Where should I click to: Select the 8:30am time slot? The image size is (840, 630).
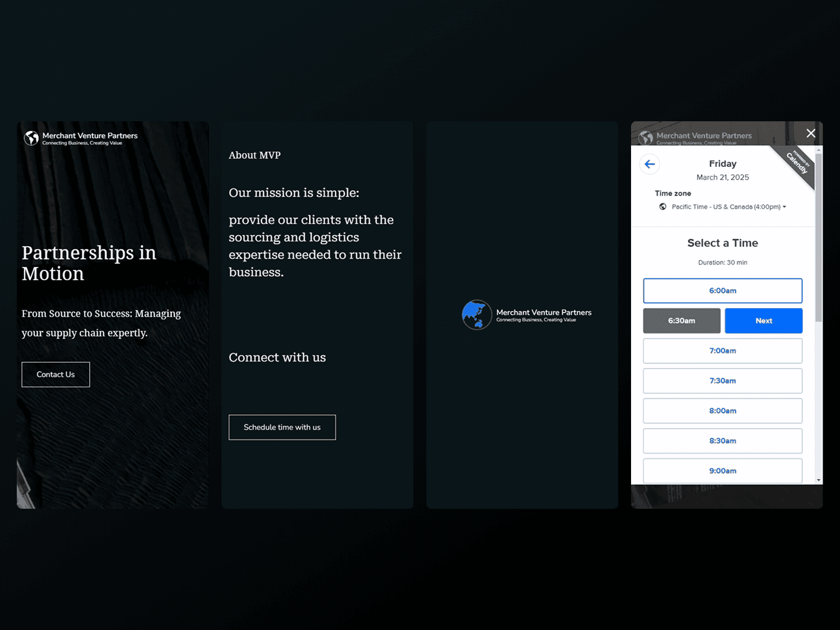click(722, 441)
